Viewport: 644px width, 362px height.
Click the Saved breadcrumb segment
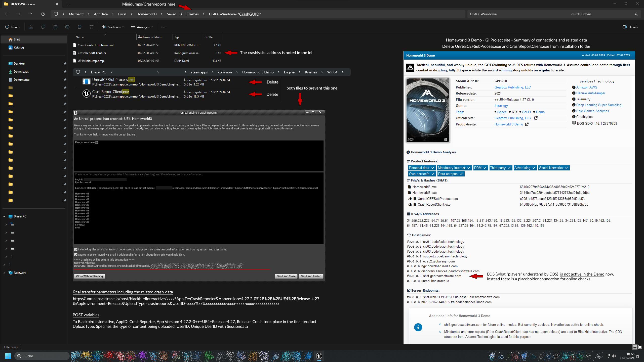tap(172, 14)
